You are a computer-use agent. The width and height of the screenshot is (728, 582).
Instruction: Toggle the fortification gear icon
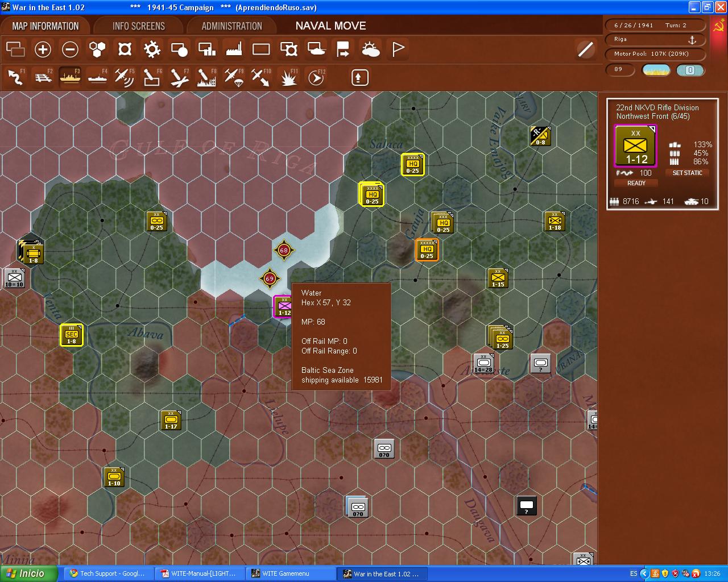(152, 49)
